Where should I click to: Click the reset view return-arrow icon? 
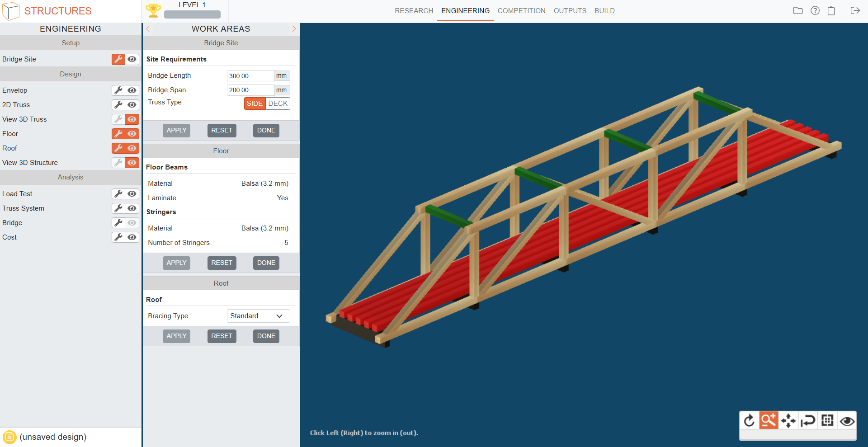coord(807,421)
